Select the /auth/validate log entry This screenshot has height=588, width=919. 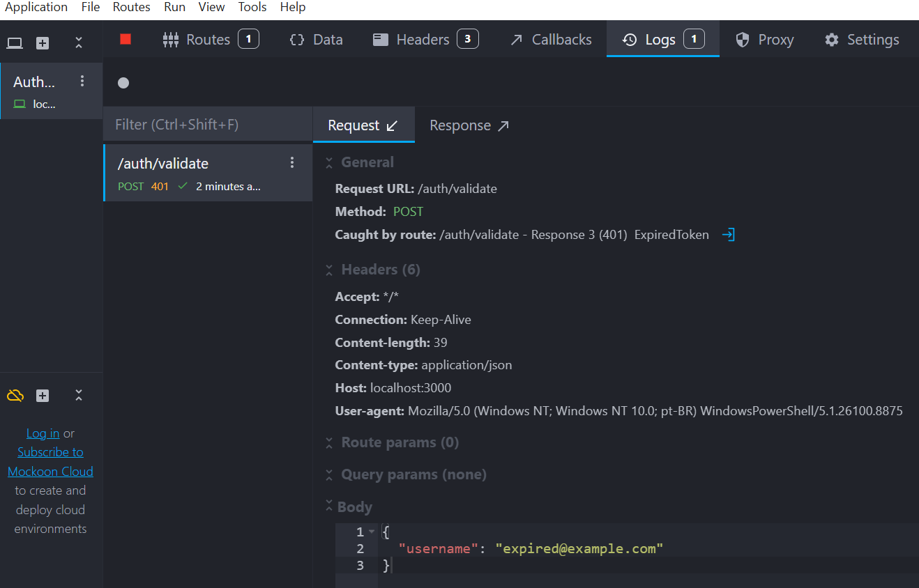click(208, 173)
